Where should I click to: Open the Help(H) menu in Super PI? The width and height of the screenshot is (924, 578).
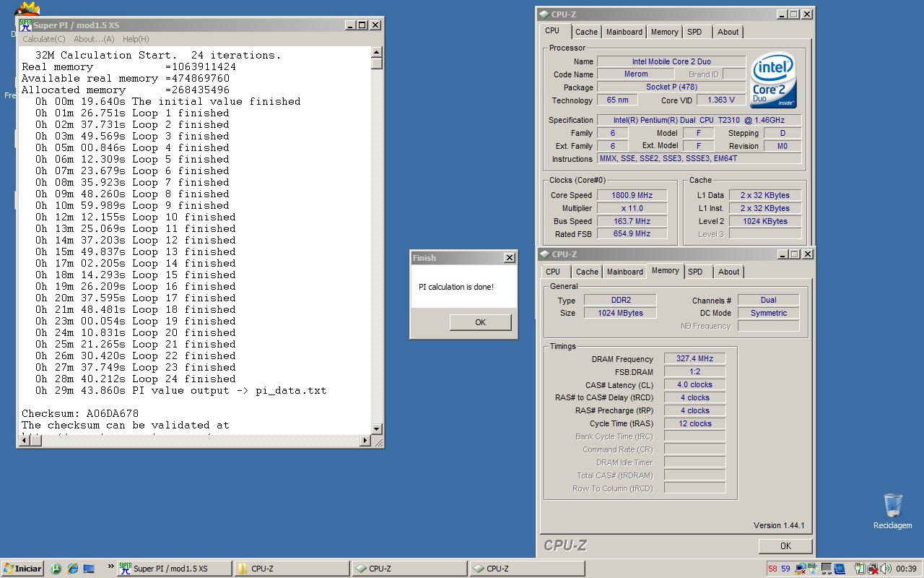[x=136, y=39]
